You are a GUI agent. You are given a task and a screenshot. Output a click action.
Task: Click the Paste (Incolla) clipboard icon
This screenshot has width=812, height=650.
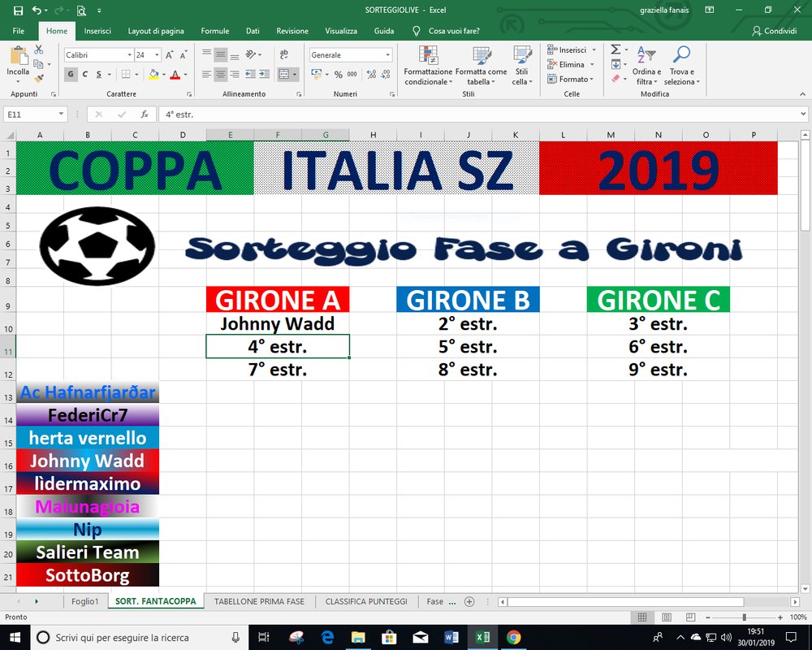pyautogui.click(x=18, y=57)
